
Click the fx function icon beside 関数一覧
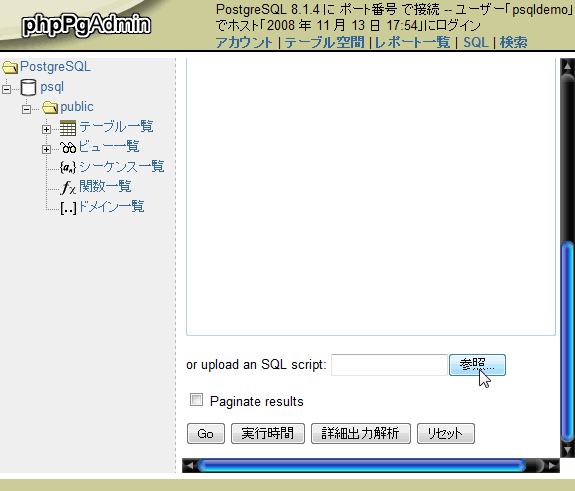click(x=68, y=187)
